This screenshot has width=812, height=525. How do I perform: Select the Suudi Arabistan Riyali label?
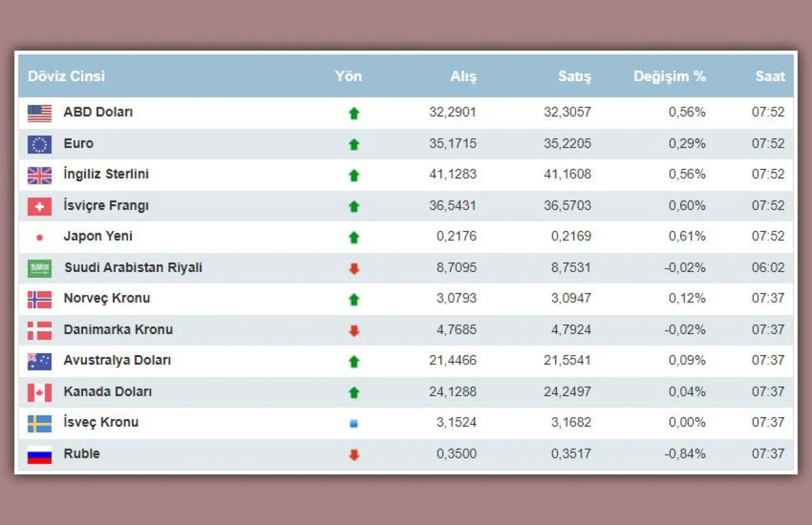pyautogui.click(x=133, y=268)
